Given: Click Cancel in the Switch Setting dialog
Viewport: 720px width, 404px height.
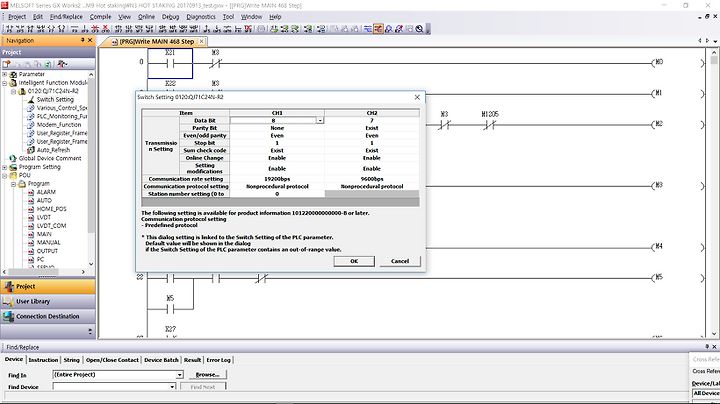Looking at the screenshot, I should (x=399, y=261).
